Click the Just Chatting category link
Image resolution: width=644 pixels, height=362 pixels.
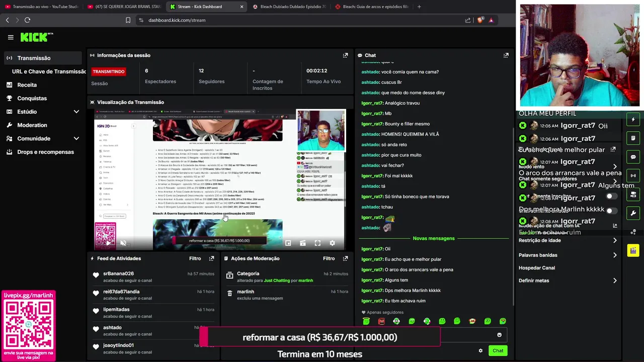click(277, 281)
